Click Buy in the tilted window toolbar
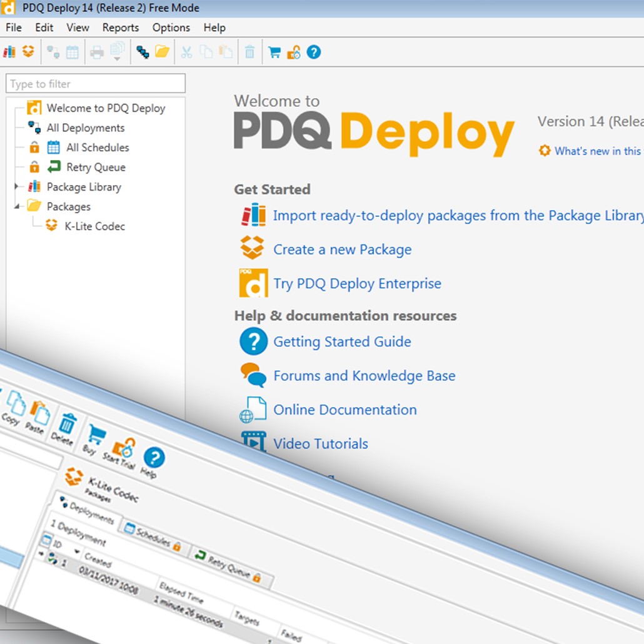 94,440
